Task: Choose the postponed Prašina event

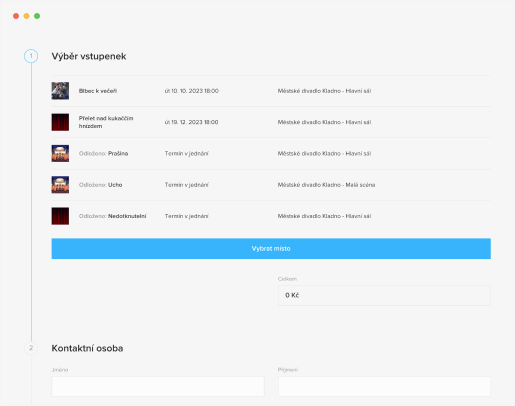Action: (x=103, y=153)
